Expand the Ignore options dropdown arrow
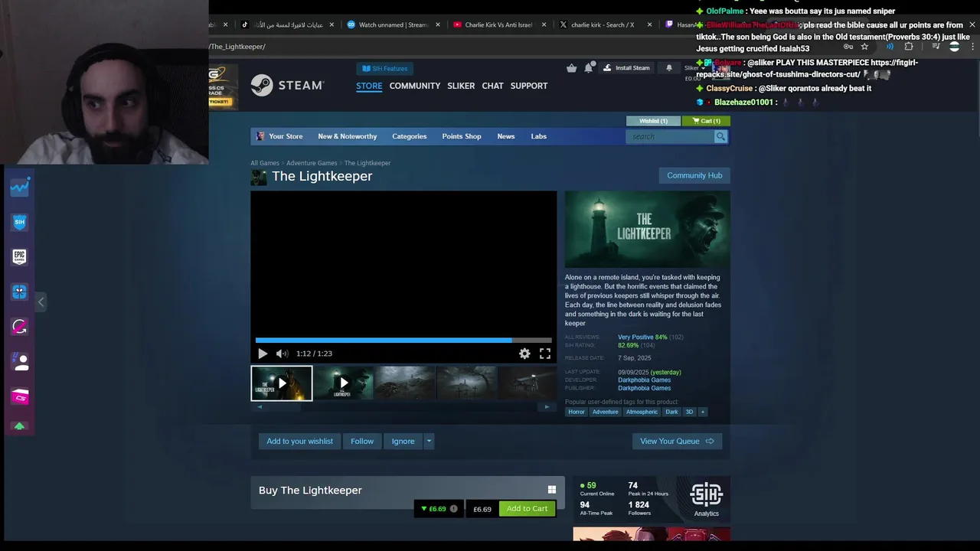Image resolution: width=980 pixels, height=551 pixels. click(x=429, y=441)
